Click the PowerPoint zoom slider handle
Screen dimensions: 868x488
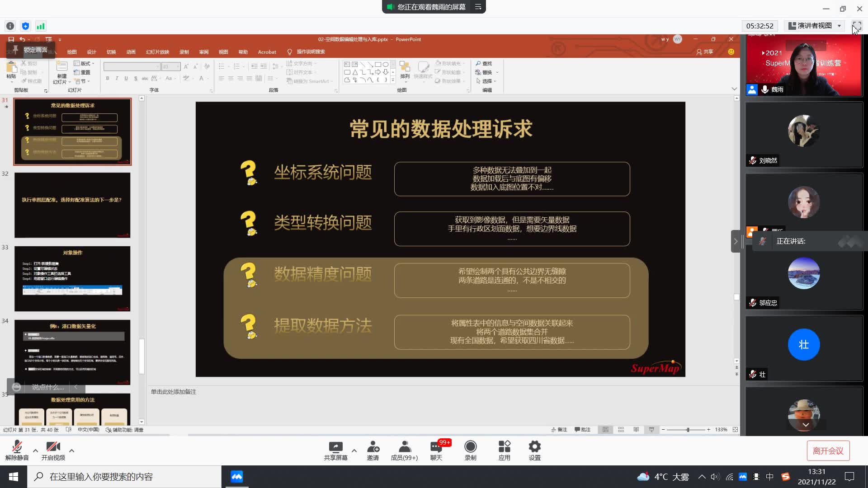click(688, 430)
